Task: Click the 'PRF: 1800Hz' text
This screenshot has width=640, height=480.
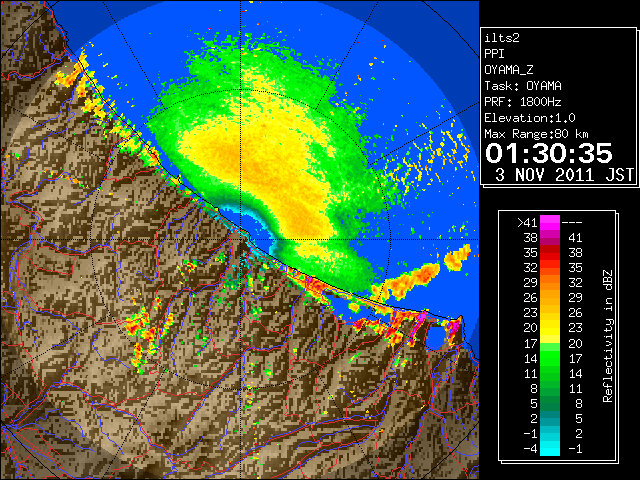Action: coord(523,102)
